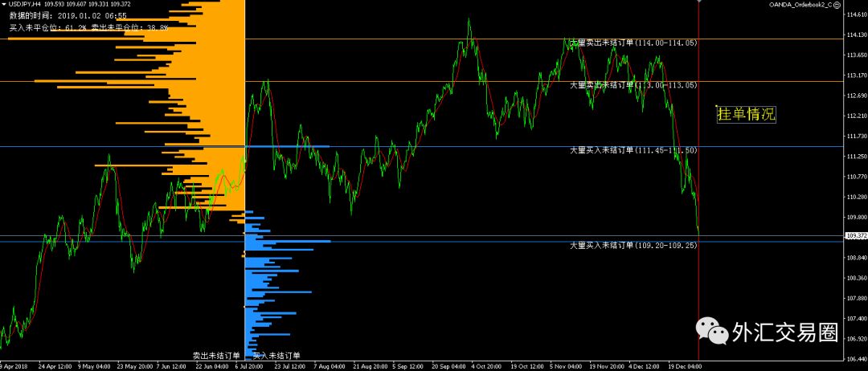
Task: Click the high price value 109.607
Action: (x=76, y=5)
